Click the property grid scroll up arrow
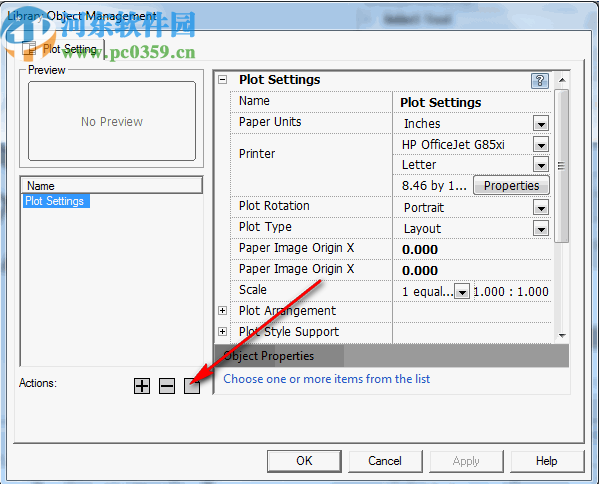 click(562, 80)
